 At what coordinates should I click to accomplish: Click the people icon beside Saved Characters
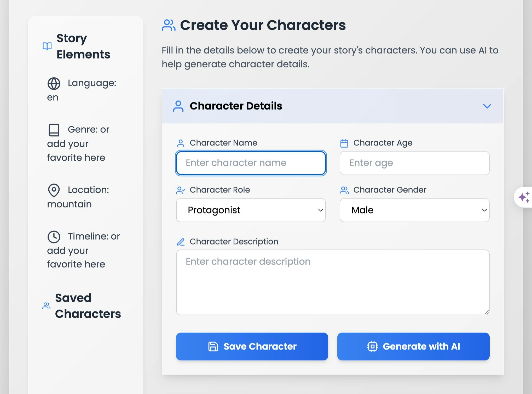tap(46, 306)
